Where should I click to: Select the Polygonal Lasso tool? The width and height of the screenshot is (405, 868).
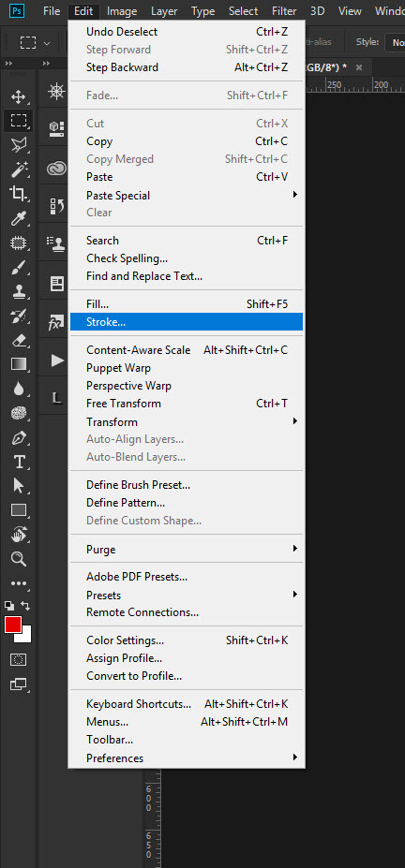19,145
